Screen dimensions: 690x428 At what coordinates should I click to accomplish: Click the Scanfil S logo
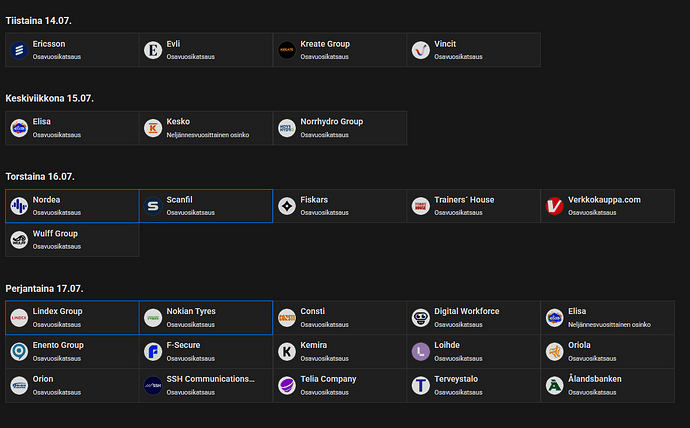[153, 206]
